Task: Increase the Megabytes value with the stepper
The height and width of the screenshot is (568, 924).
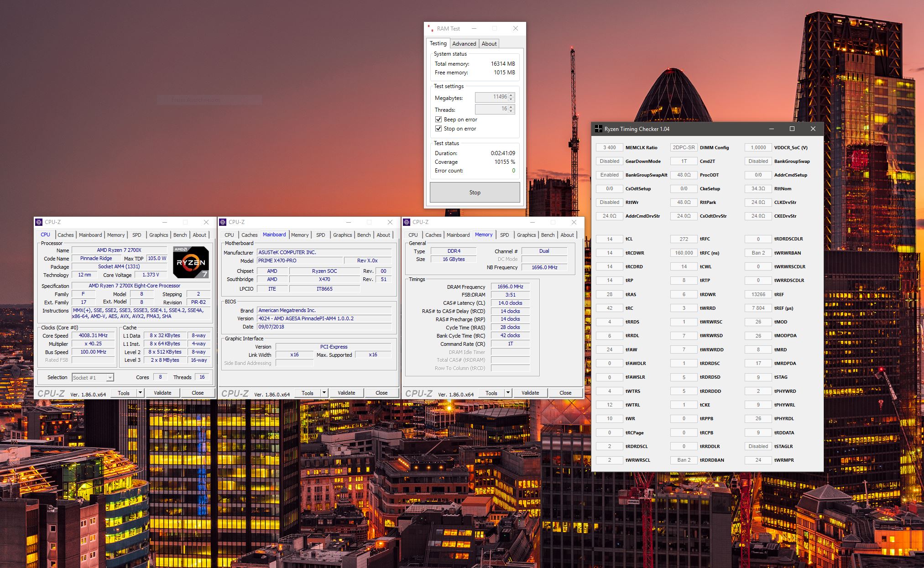Action: click(511, 95)
